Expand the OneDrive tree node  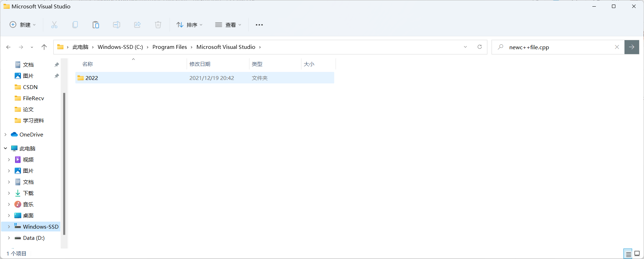(x=5, y=135)
